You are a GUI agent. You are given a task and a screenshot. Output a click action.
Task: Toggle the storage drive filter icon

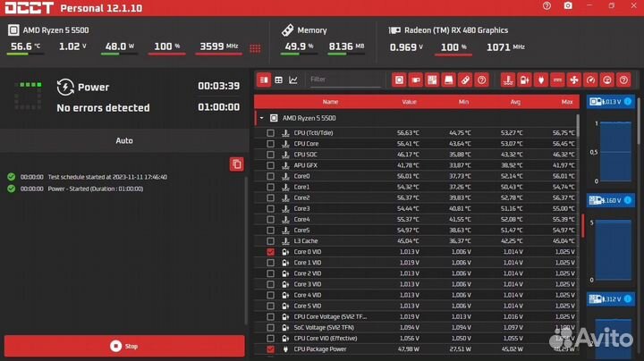tap(448, 80)
